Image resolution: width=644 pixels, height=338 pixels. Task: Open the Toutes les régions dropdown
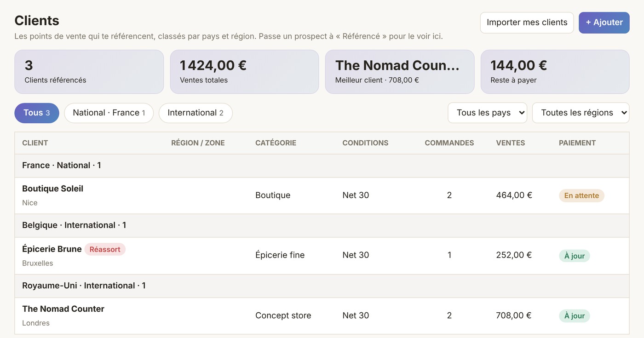point(581,113)
